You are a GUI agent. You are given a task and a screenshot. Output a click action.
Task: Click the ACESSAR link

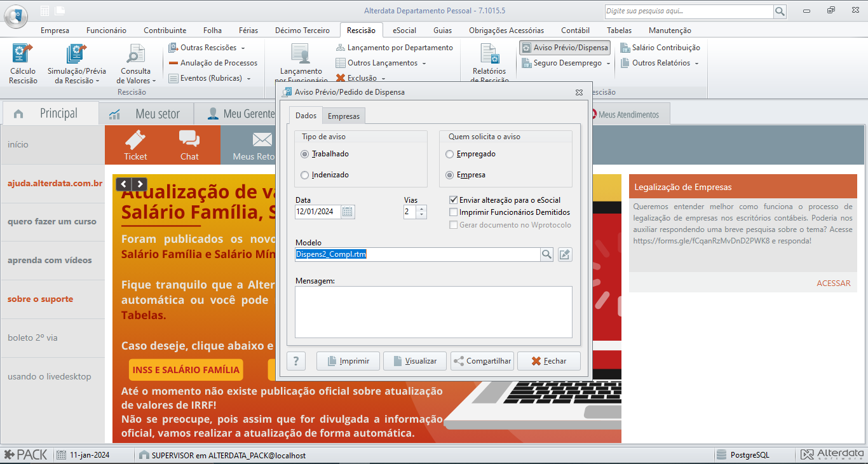pos(834,283)
